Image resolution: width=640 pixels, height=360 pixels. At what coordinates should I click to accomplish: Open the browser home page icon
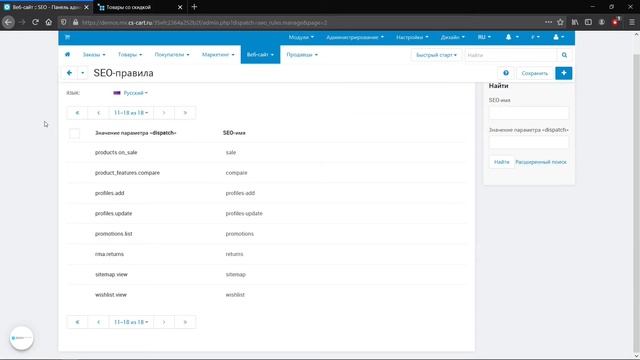click(49, 22)
